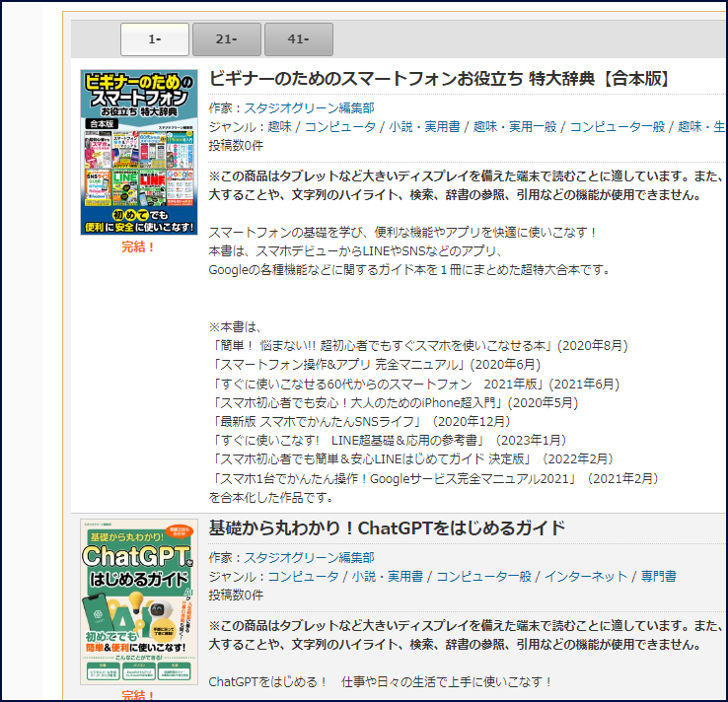Click コンピュータ genre of the smartphone book
Viewport: 728px width, 702px height.
(339, 127)
